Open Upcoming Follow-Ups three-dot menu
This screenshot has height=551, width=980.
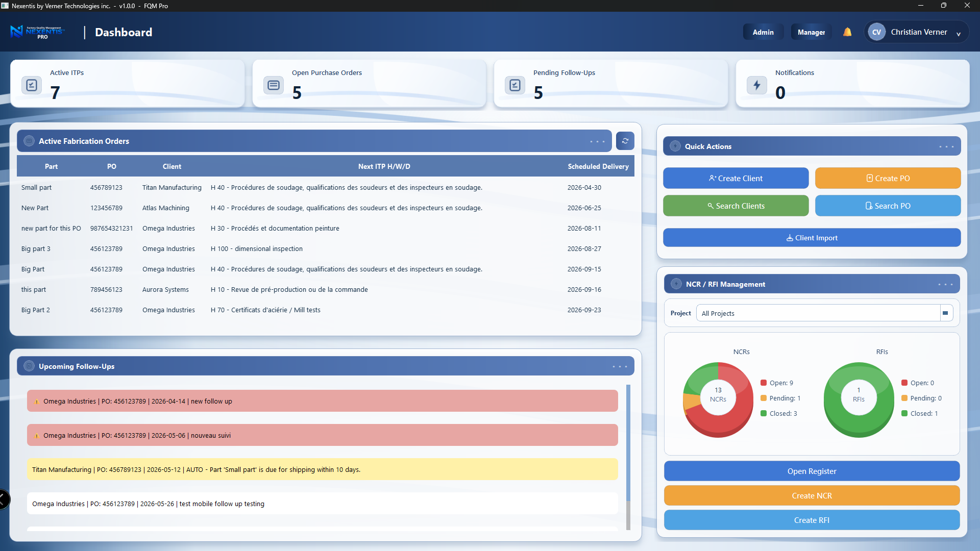click(620, 366)
